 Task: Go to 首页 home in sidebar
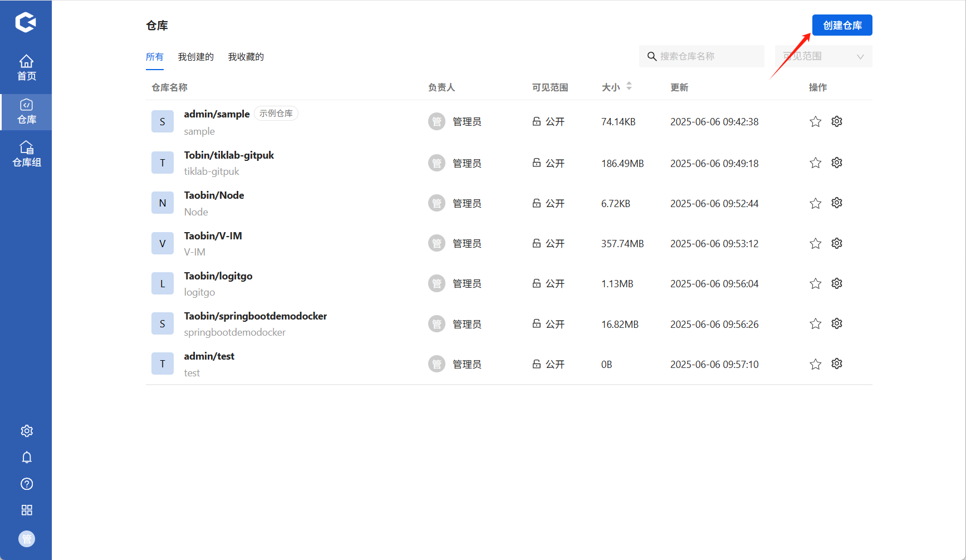[26, 68]
